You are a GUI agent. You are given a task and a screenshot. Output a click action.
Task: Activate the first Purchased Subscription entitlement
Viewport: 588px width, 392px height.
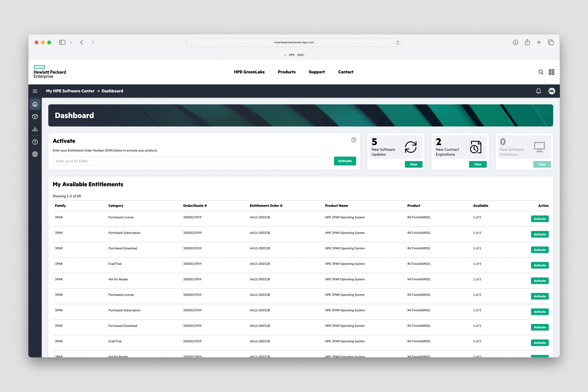click(539, 234)
